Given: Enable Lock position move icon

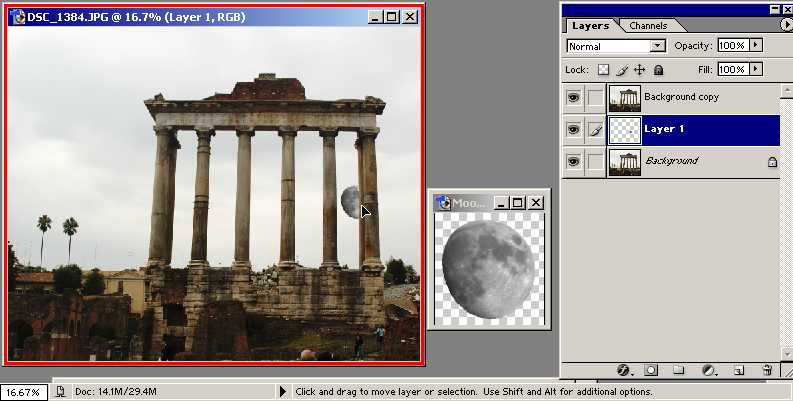Looking at the screenshot, I should (x=640, y=70).
